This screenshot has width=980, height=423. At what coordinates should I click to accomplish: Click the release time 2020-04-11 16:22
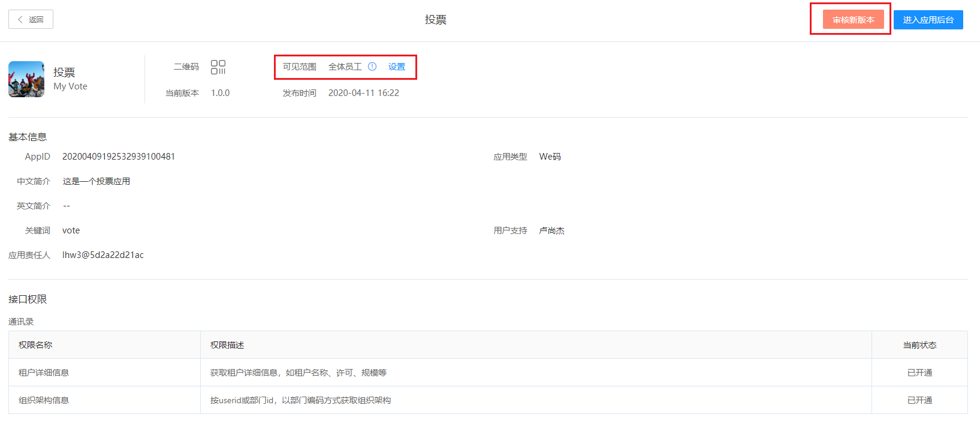(364, 93)
